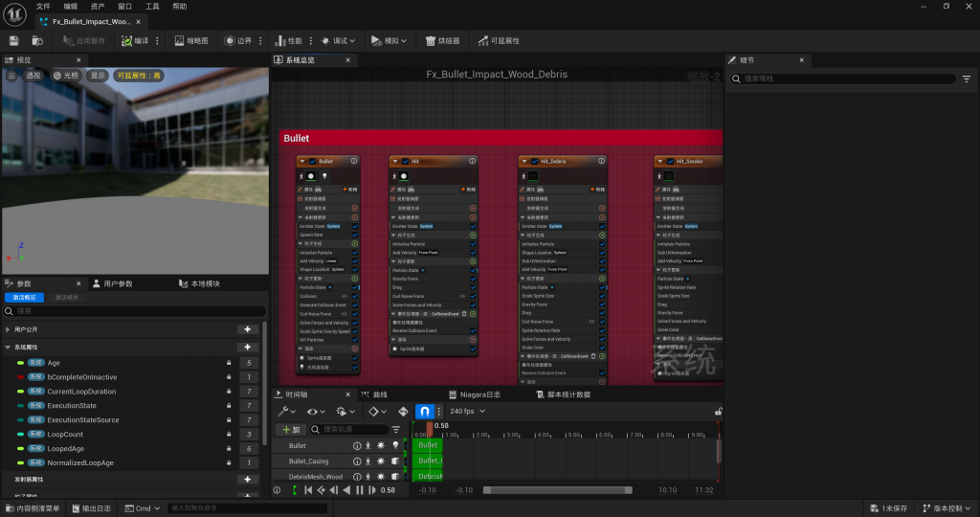Click the browse to asset icon
The image size is (980, 517).
pos(37,41)
